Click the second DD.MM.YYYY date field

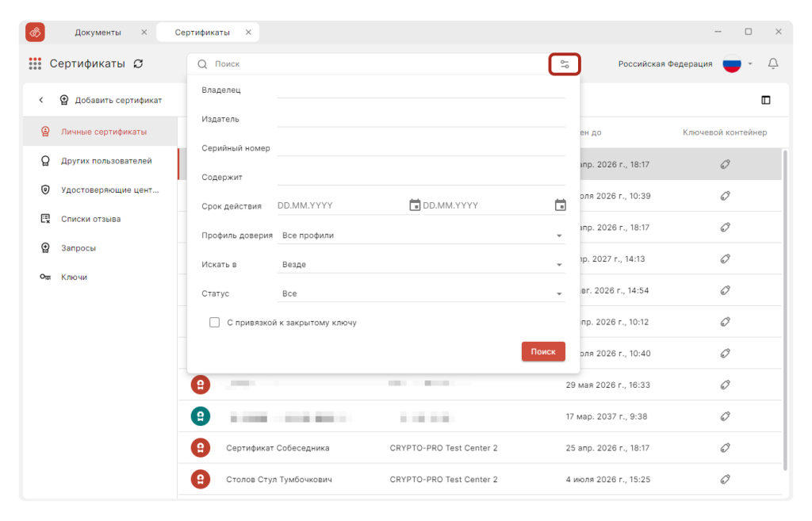click(488, 205)
